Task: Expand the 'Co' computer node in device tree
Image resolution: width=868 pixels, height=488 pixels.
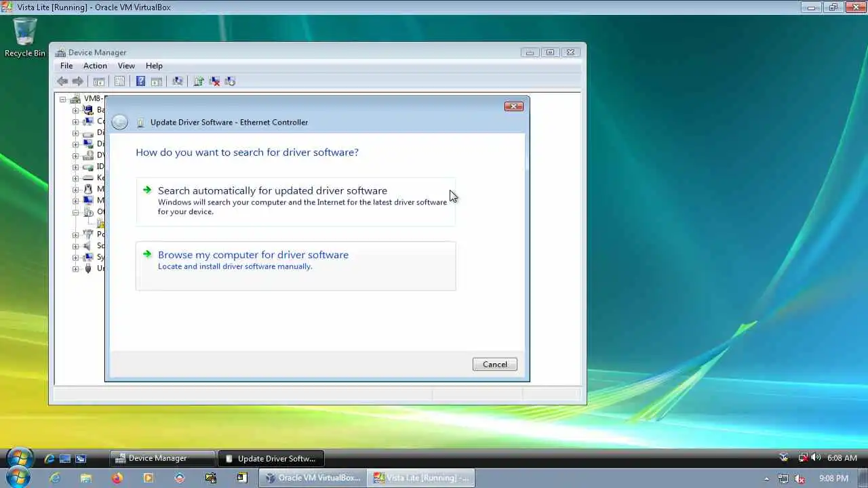Action: click(75, 122)
